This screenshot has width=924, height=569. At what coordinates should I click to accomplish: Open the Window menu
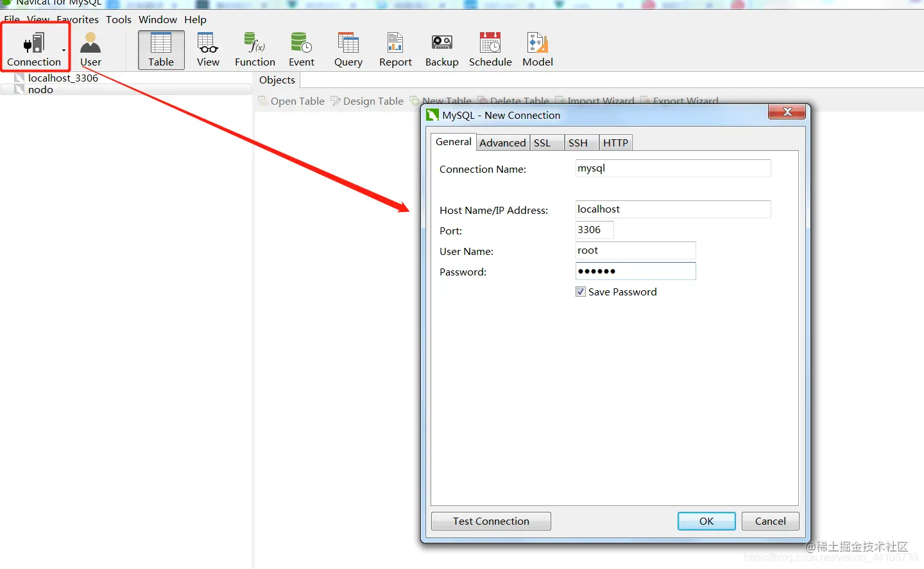158,19
